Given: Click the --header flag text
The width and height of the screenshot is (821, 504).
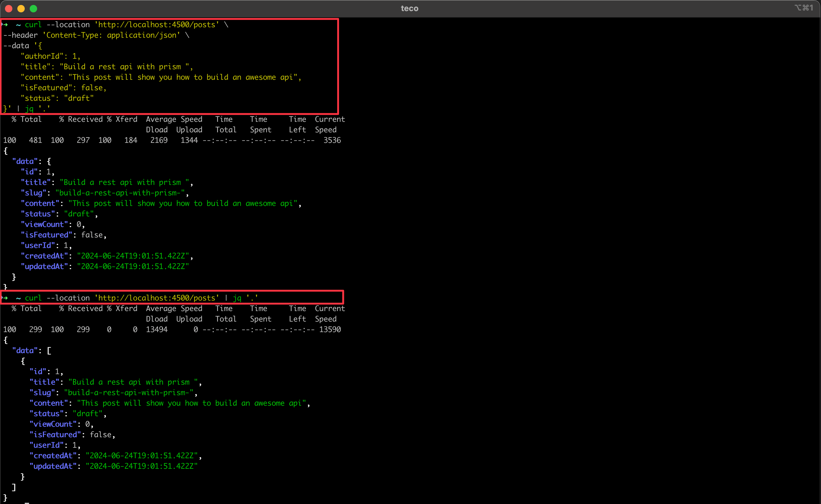Looking at the screenshot, I should tap(20, 35).
